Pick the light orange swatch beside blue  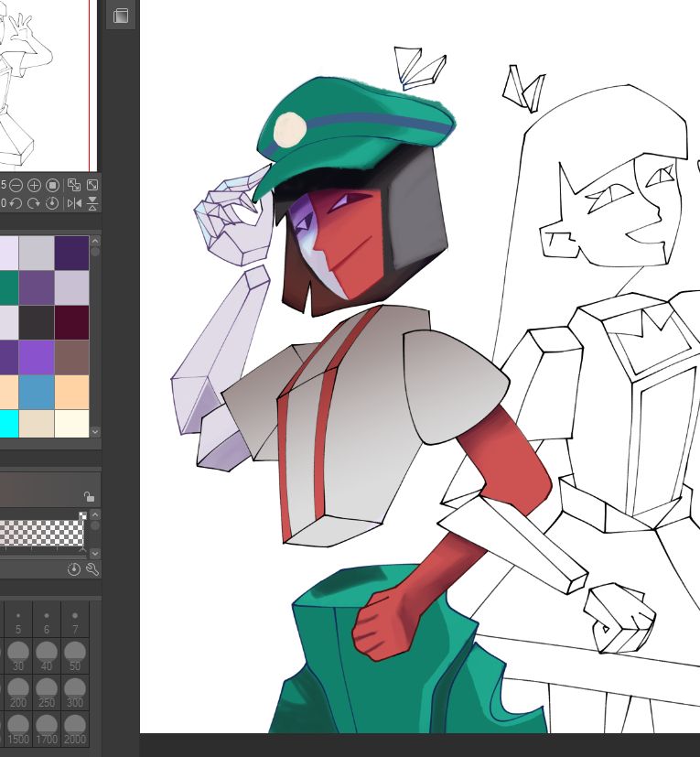(x=72, y=392)
